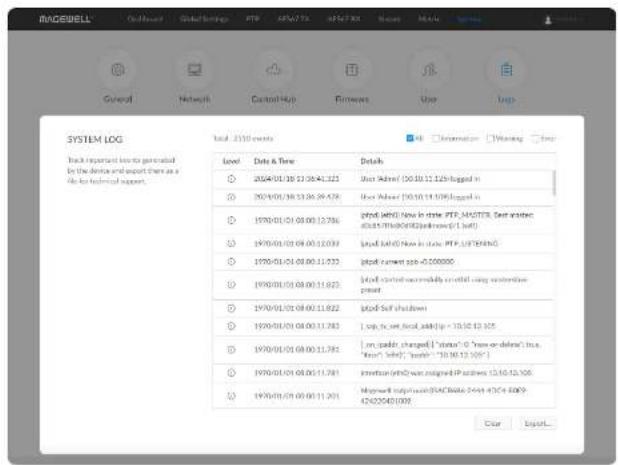Click the Firmware label under its icon

point(352,99)
